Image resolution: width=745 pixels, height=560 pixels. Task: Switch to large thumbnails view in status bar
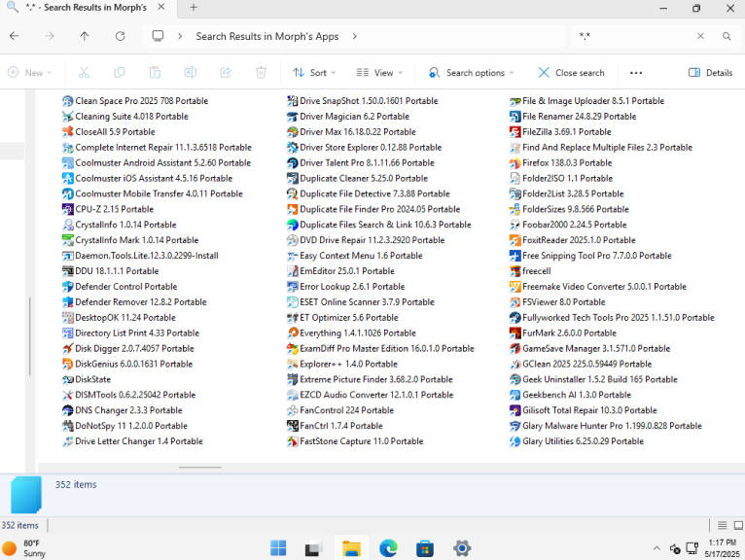point(738,525)
